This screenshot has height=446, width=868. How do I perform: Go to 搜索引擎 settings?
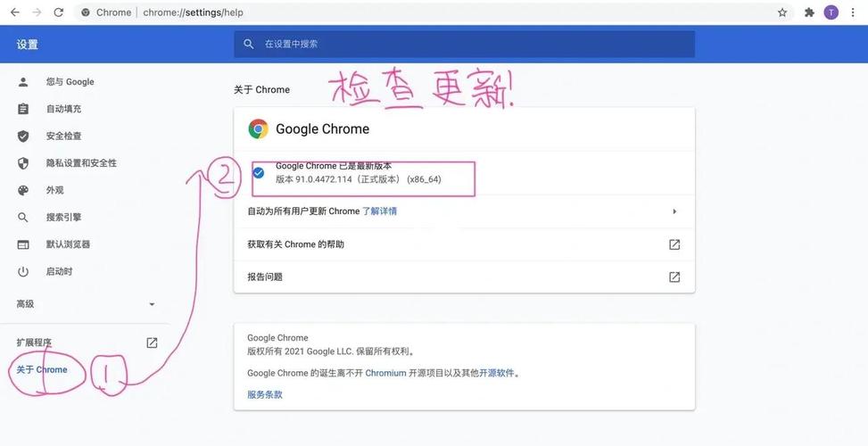pyautogui.click(x=63, y=218)
